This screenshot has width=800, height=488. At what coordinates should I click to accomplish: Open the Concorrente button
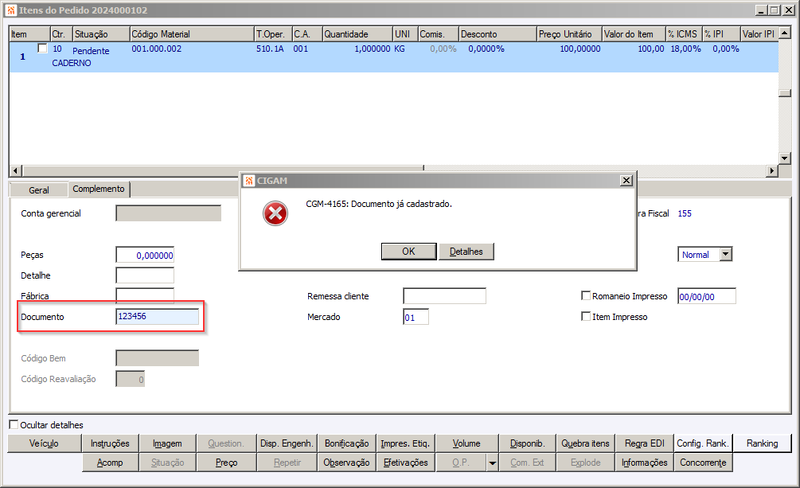703,462
